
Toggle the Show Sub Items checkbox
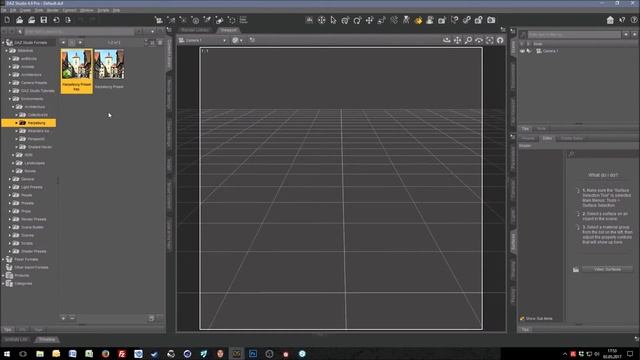pyautogui.click(x=522, y=318)
